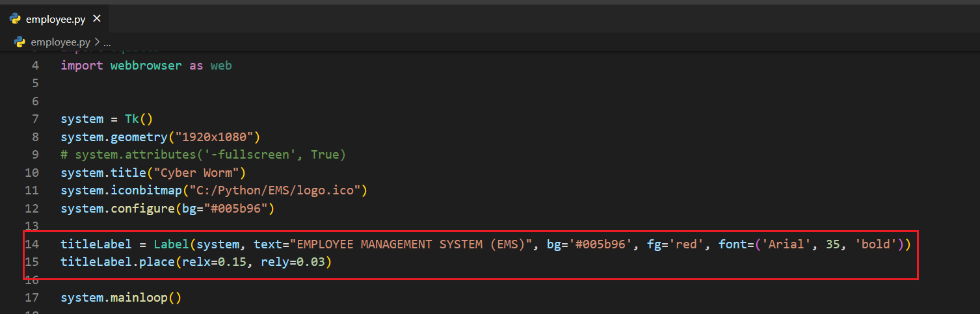Click line number 14 in the gutter
This screenshot has height=314, width=980.
pos(32,244)
